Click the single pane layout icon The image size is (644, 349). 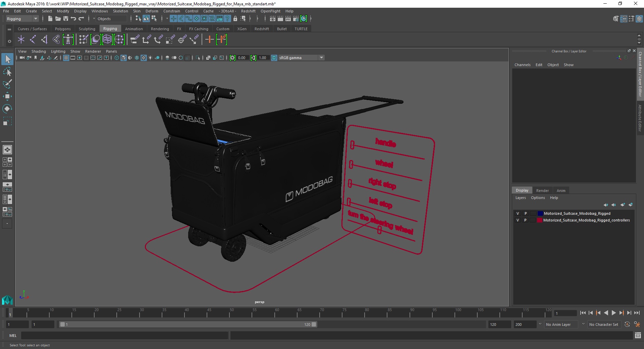(x=7, y=150)
